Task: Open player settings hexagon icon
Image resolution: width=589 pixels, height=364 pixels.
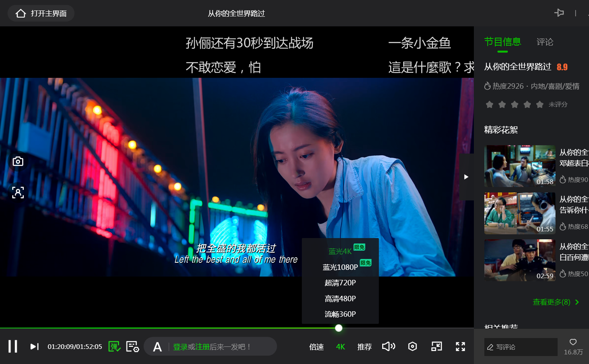Action: point(413,346)
